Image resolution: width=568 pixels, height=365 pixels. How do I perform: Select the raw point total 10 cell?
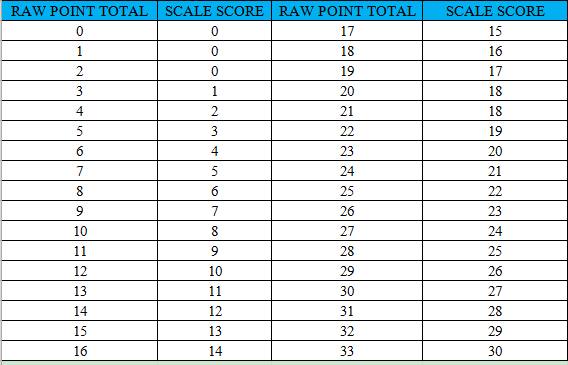[79, 231]
